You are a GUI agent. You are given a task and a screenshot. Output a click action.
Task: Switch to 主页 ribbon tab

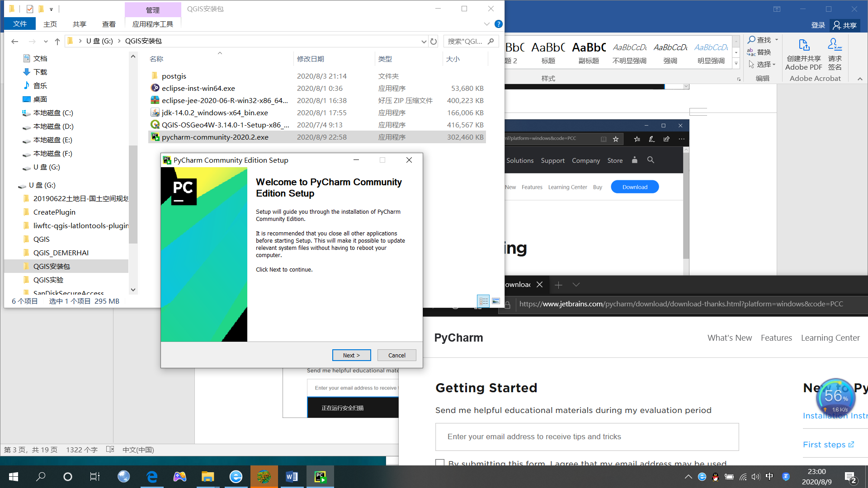50,24
